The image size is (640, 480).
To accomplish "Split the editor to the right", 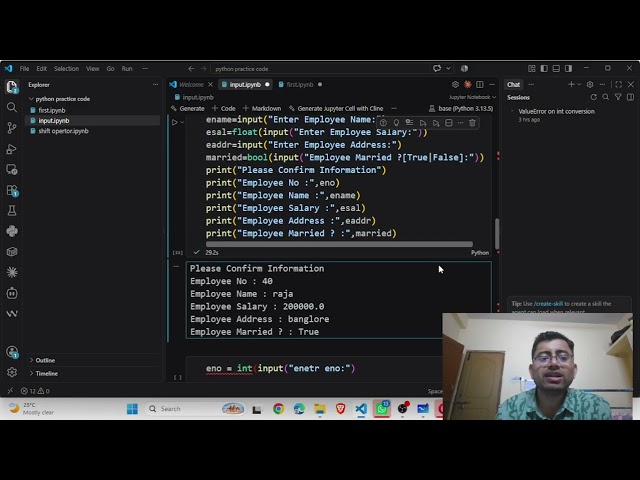I will click(x=480, y=84).
